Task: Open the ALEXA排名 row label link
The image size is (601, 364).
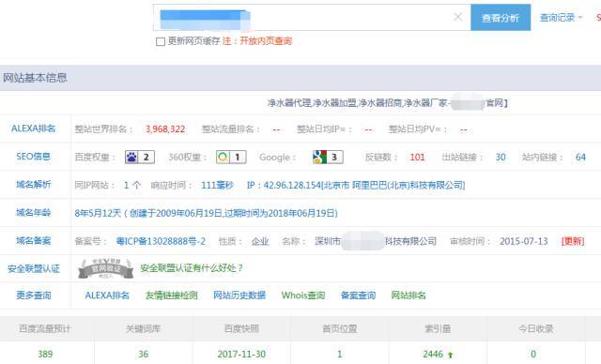Action: [34, 129]
